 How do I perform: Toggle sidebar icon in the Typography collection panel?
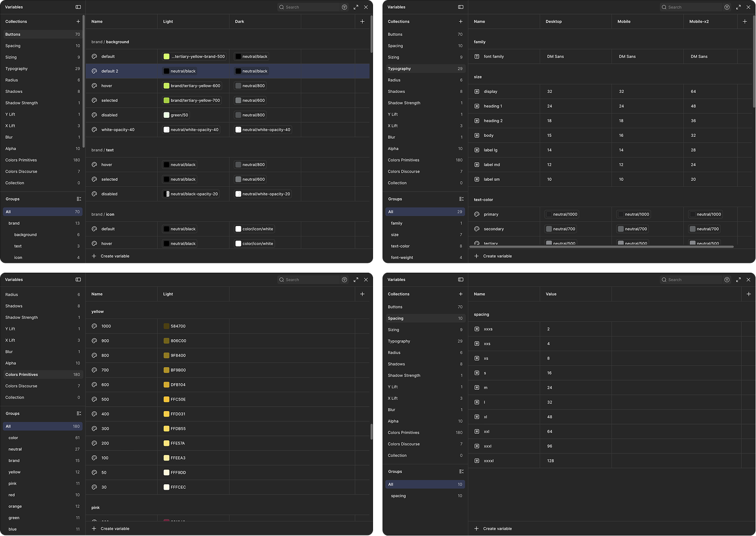[460, 7]
